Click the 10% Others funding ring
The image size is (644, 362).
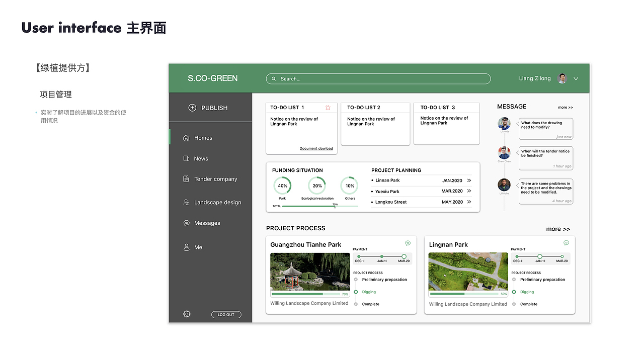pyautogui.click(x=350, y=186)
